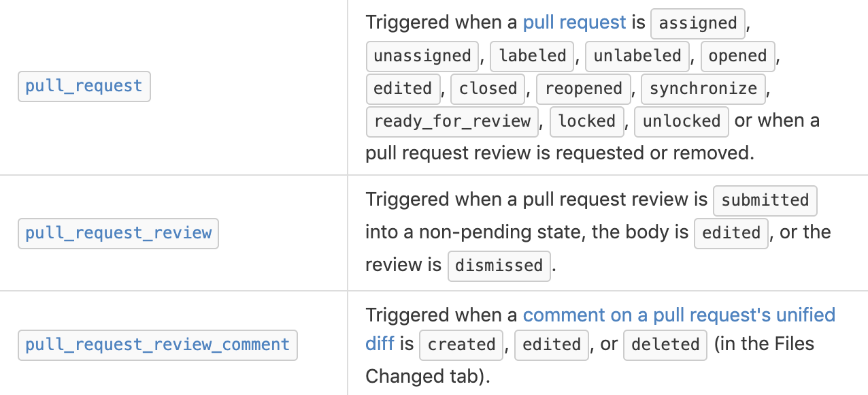Click the 'dismissed' code tag
The width and height of the screenshot is (868, 395).
[499, 266]
